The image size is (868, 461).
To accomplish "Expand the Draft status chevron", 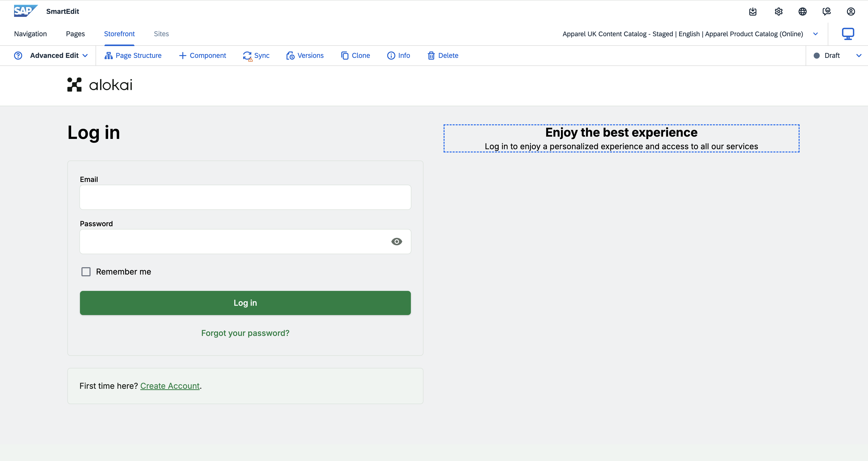I will pyautogui.click(x=858, y=56).
